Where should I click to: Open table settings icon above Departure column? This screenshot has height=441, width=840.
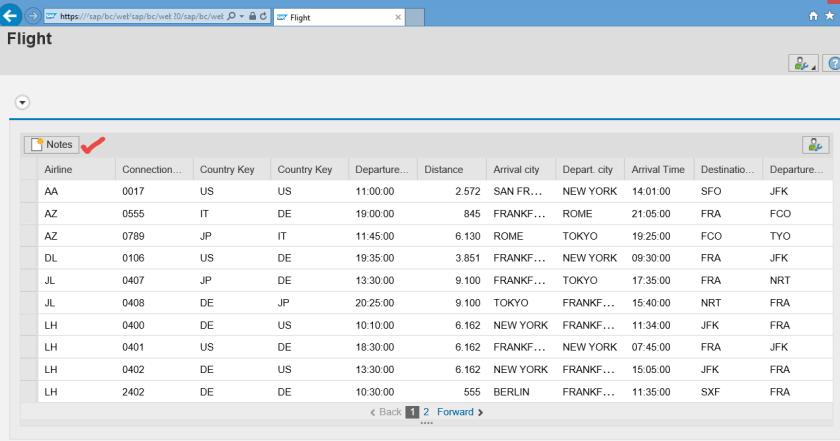point(816,145)
